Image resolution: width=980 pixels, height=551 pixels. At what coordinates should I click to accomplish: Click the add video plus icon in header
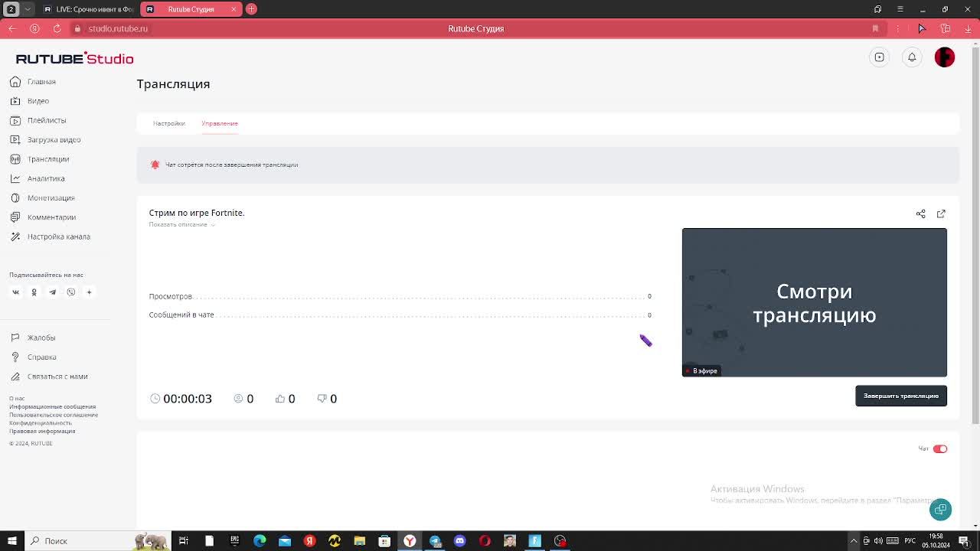pyautogui.click(x=880, y=57)
